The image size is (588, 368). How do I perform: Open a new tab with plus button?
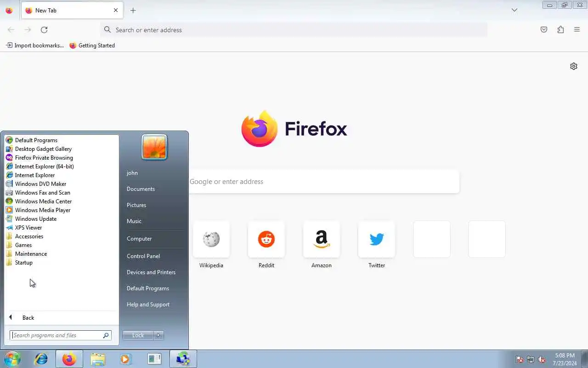(133, 10)
